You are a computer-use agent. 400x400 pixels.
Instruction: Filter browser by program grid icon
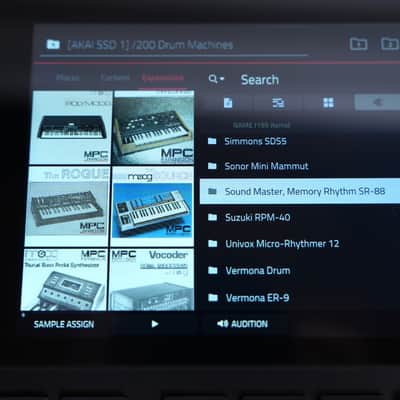click(328, 103)
